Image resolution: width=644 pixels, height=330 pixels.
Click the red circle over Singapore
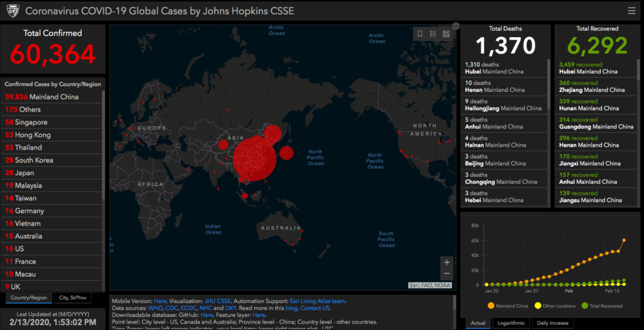[x=245, y=196]
